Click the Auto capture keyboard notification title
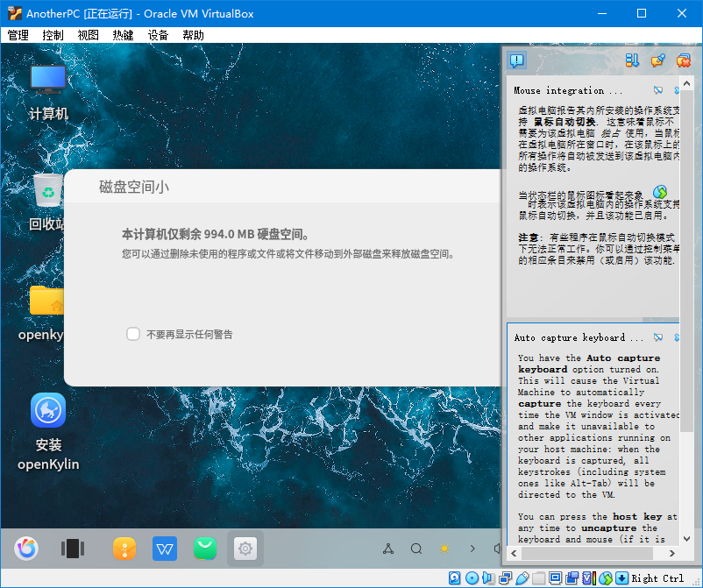Image resolution: width=703 pixels, height=588 pixels. coord(579,337)
